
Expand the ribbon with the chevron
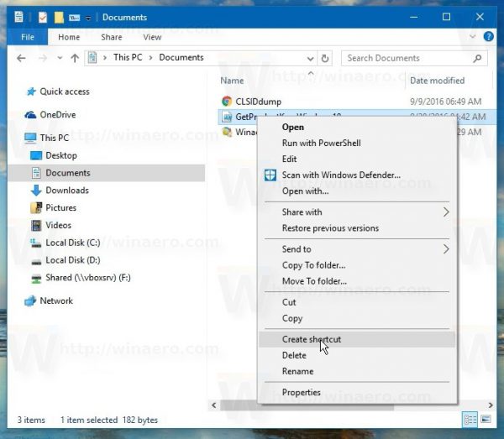point(472,36)
